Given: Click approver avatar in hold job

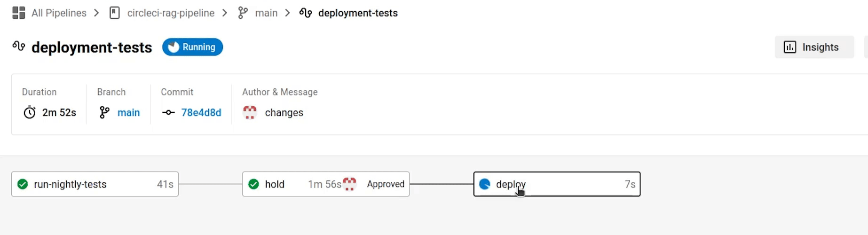Looking at the screenshot, I should point(349,184).
